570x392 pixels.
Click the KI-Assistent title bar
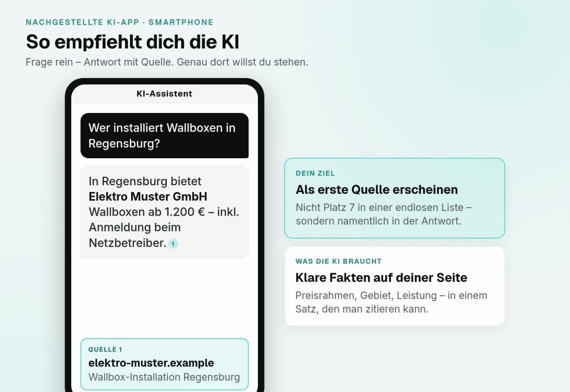click(x=164, y=94)
